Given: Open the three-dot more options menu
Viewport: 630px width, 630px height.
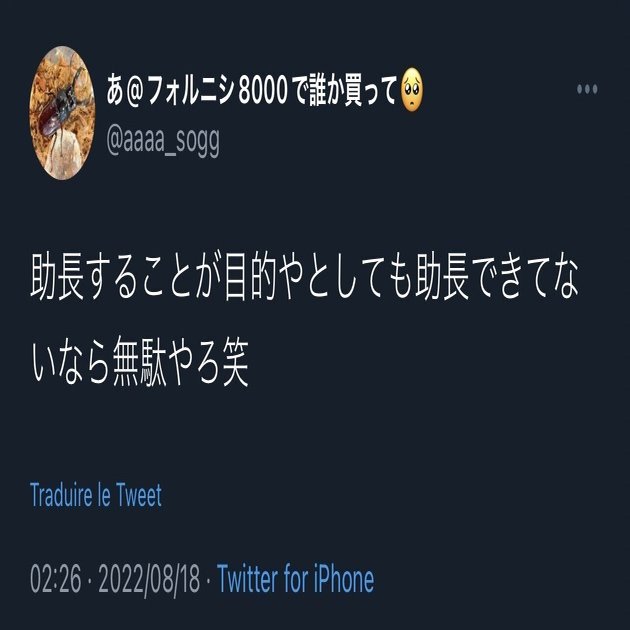Looking at the screenshot, I should click(587, 89).
